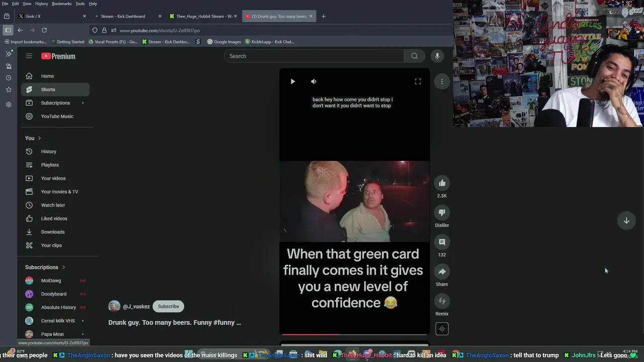The height and width of the screenshot is (362, 644).
Task: Open YouTube Music in sidebar
Action: [x=55, y=116]
